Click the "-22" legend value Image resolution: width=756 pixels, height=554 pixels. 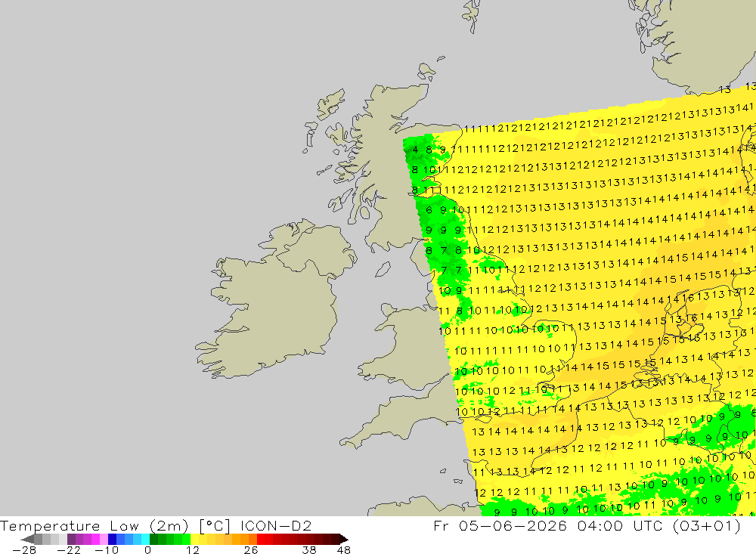point(69,550)
